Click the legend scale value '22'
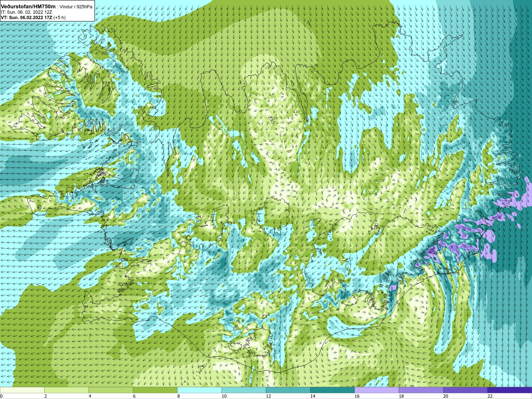The image size is (532, 399). pos(490,396)
